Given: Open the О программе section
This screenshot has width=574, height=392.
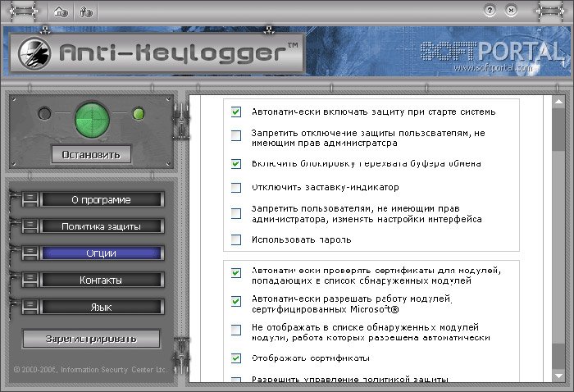Looking at the screenshot, I should 102,200.
